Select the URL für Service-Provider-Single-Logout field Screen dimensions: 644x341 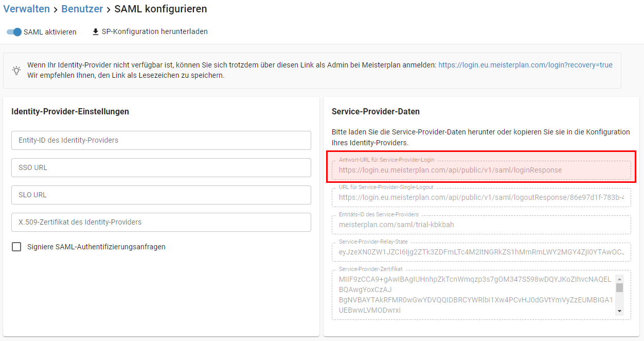(x=481, y=197)
